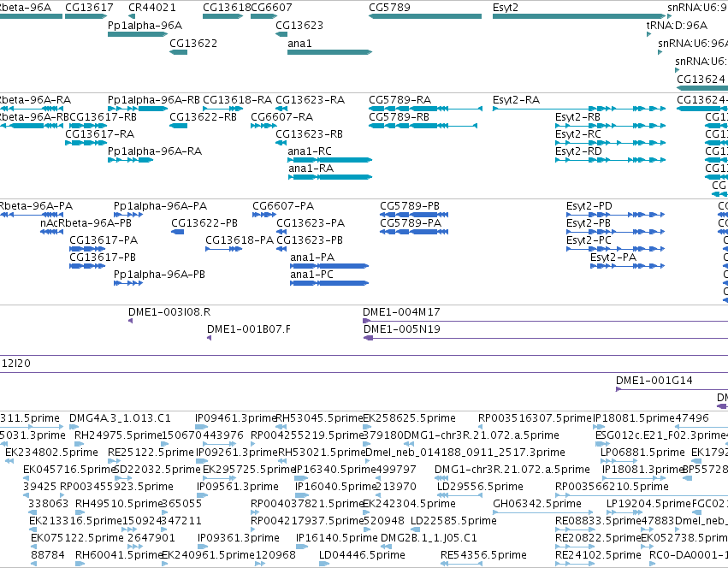Click transcript Pp1alpha-96A-RA
This screenshot has width=728, height=568.
click(131, 160)
